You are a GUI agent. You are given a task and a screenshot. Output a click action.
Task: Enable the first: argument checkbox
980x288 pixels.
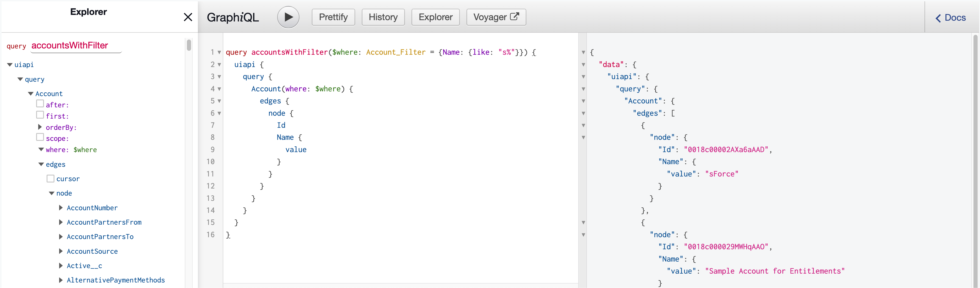[40, 114]
